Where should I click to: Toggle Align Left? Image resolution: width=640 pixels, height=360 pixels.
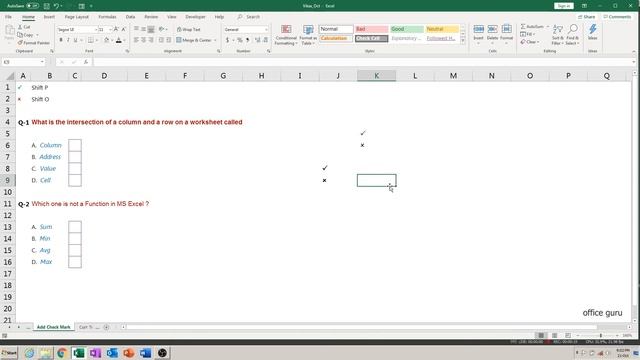coord(136,40)
